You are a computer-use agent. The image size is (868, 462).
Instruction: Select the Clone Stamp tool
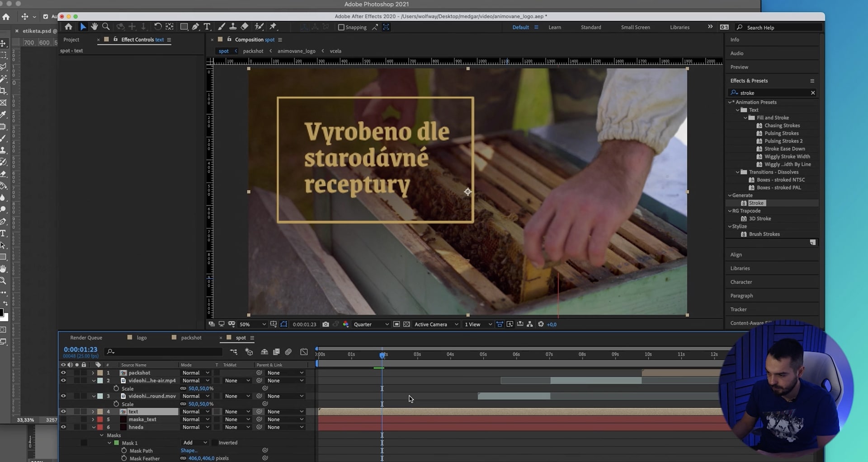(233, 27)
